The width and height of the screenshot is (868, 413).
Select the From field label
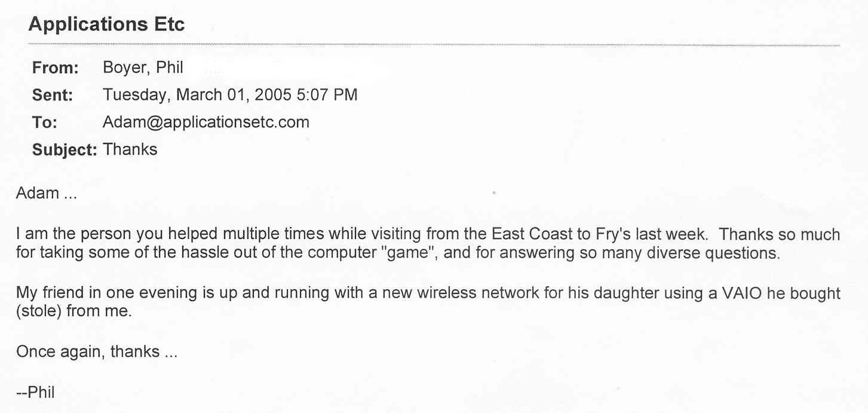coord(56,68)
